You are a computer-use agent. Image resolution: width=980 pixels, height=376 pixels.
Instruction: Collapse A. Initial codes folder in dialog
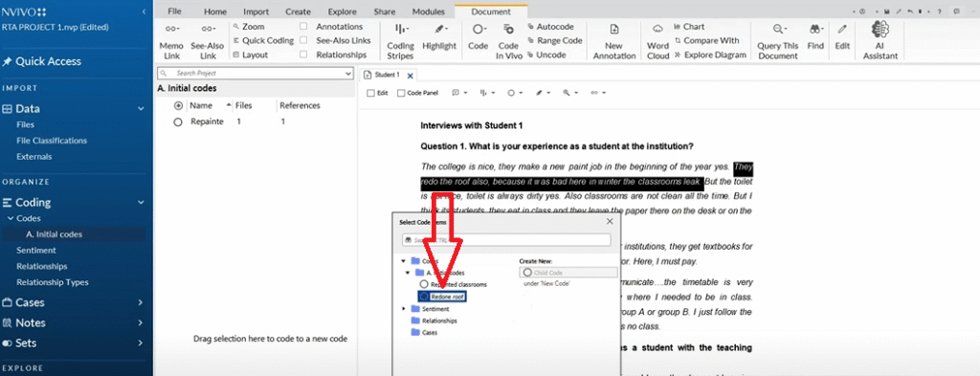point(408,273)
